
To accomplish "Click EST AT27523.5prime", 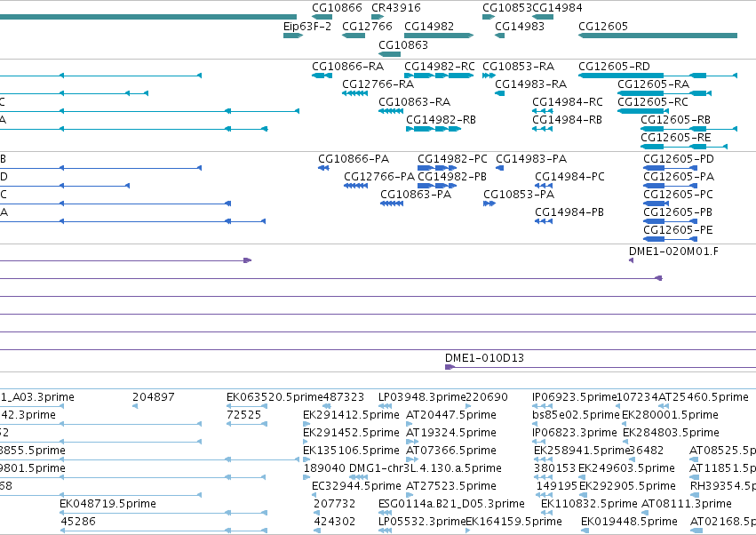I will (450, 487).
